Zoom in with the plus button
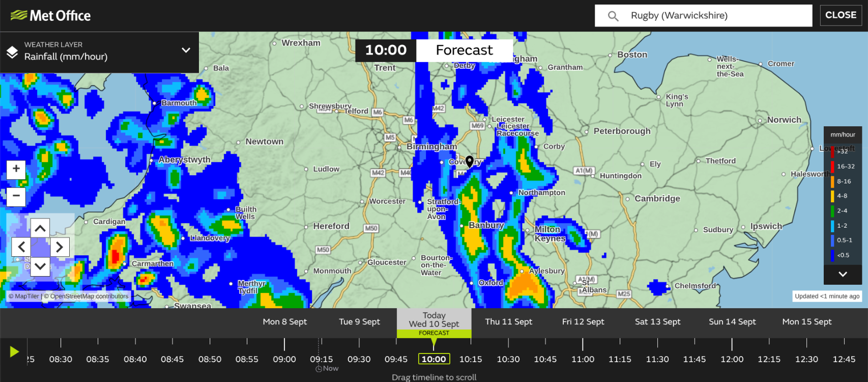 tap(16, 169)
